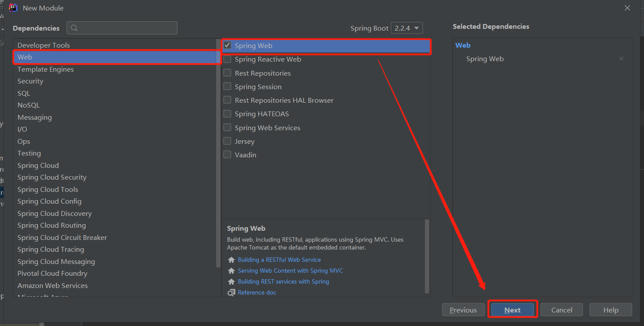Open the Spring Boot version dropdown
This screenshot has width=644, height=326.
407,28
